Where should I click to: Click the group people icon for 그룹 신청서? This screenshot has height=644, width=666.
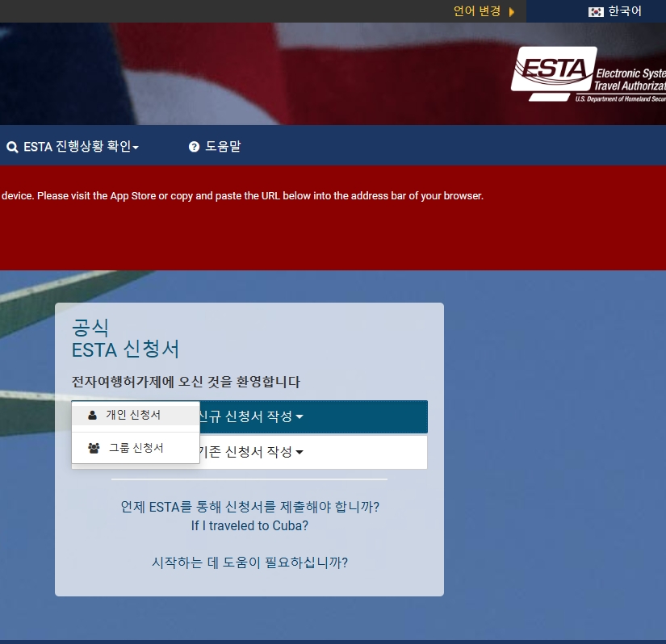(94, 448)
